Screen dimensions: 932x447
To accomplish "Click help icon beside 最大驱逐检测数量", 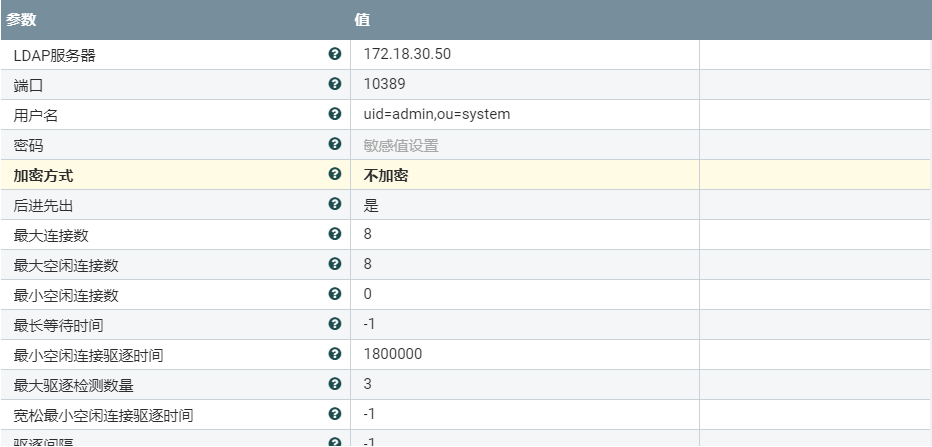I will tap(334, 384).
